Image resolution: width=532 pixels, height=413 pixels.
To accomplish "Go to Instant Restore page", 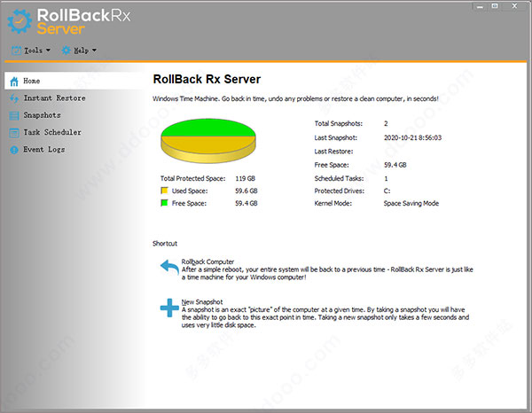I will pos(54,98).
